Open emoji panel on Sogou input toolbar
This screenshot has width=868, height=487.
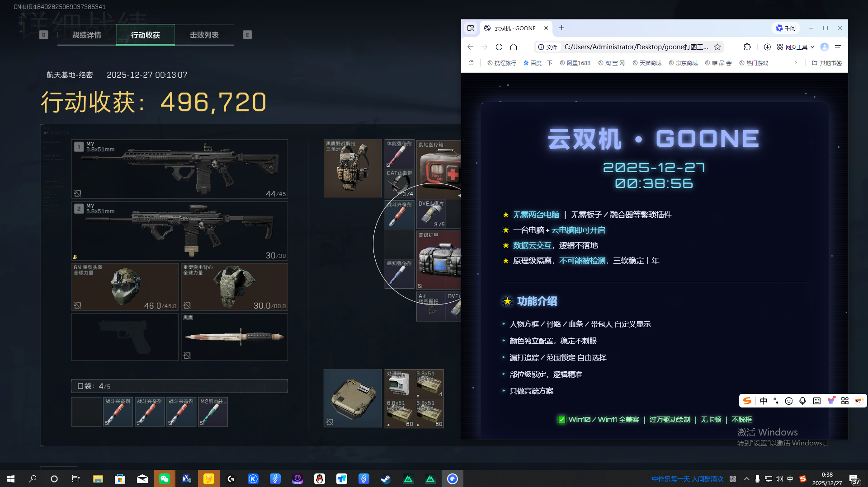pyautogui.click(x=789, y=401)
